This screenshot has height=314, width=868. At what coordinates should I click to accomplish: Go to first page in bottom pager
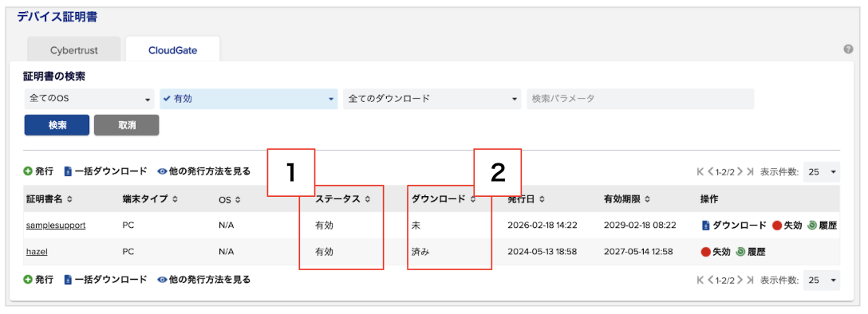click(700, 281)
